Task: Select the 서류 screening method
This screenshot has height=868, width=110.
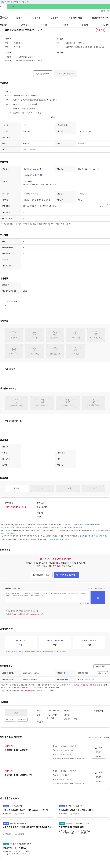Action: pyautogui.click(x=17, y=488)
